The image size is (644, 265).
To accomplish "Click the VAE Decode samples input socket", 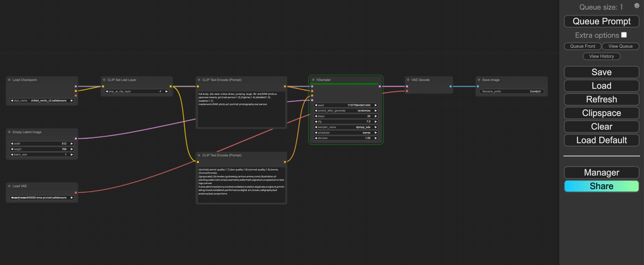I will coord(406,86).
